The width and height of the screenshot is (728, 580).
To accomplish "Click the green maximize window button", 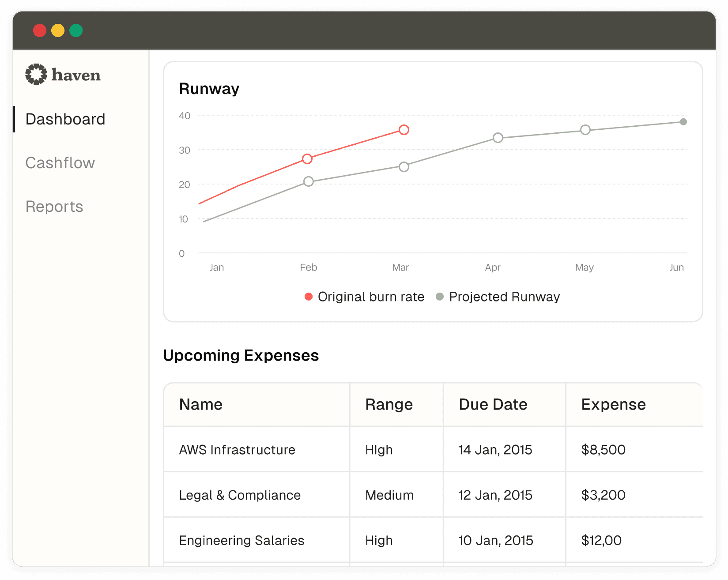I will click(76, 30).
